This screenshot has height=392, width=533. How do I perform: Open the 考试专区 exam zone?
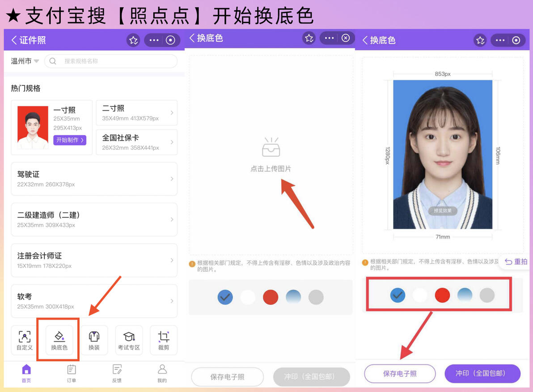point(129,340)
